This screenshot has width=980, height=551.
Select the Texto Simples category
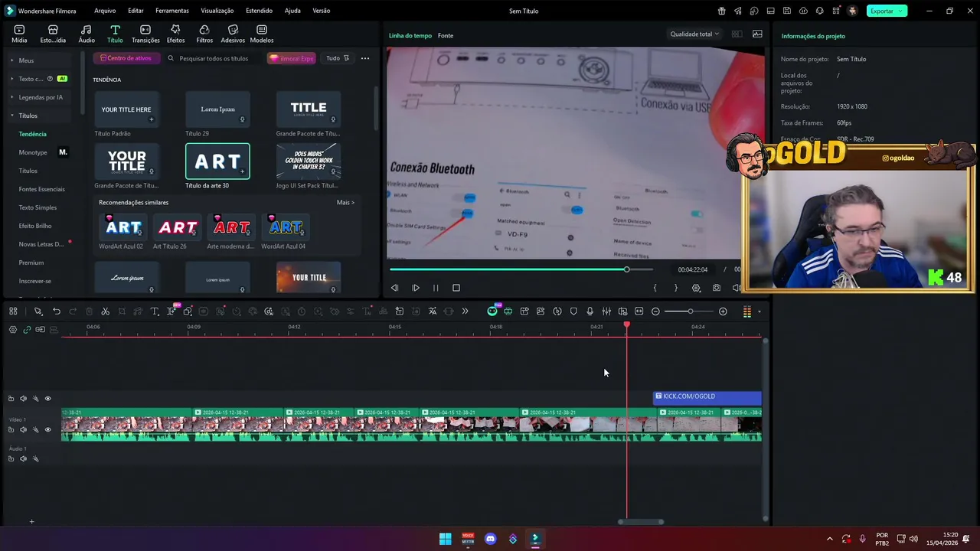pyautogui.click(x=38, y=207)
